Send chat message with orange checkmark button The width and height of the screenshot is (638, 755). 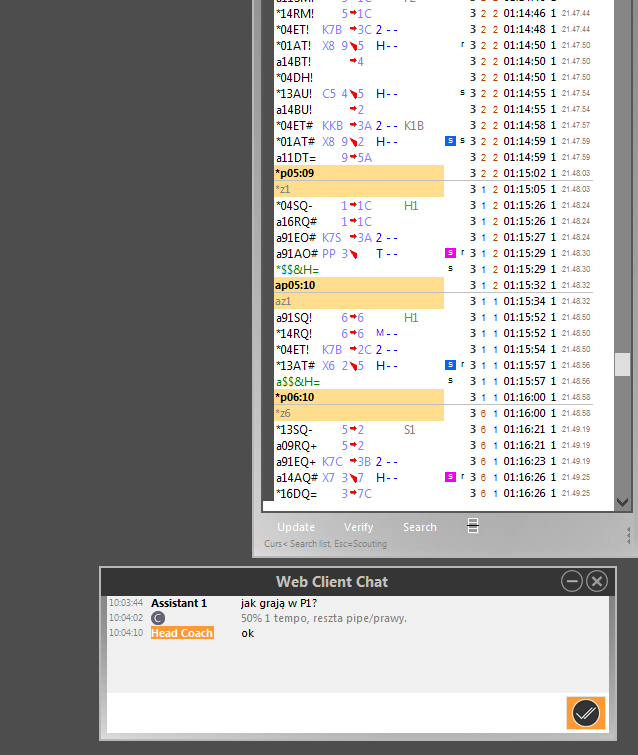point(585,713)
